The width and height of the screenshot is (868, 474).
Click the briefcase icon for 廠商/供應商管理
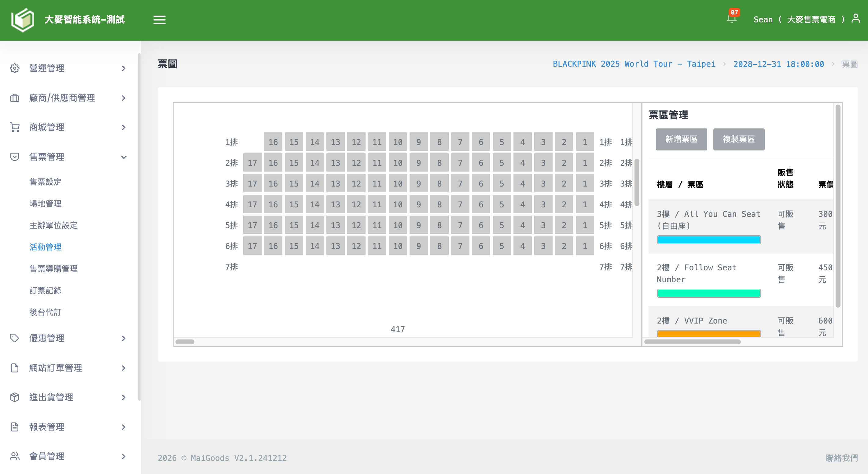click(14, 98)
